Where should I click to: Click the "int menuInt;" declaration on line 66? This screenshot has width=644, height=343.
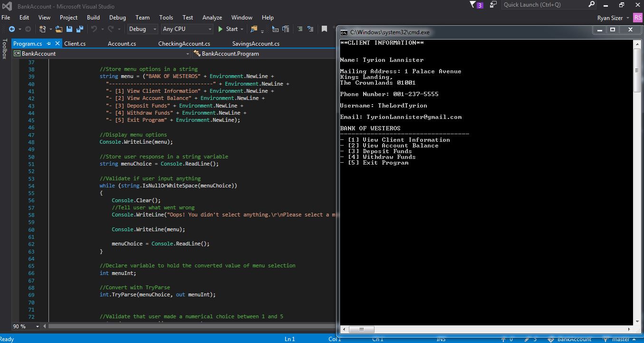[118, 273]
